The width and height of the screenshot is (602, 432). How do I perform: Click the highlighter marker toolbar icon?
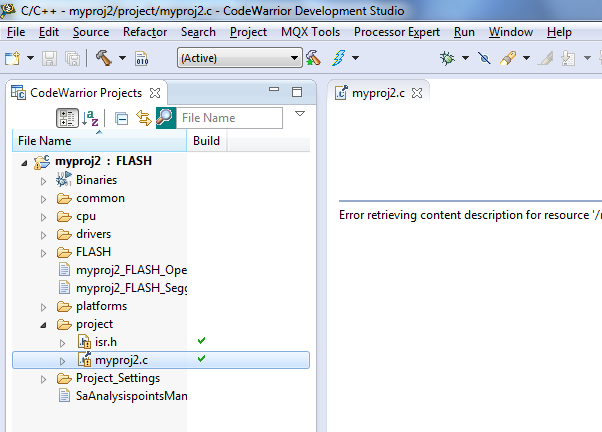click(508, 58)
